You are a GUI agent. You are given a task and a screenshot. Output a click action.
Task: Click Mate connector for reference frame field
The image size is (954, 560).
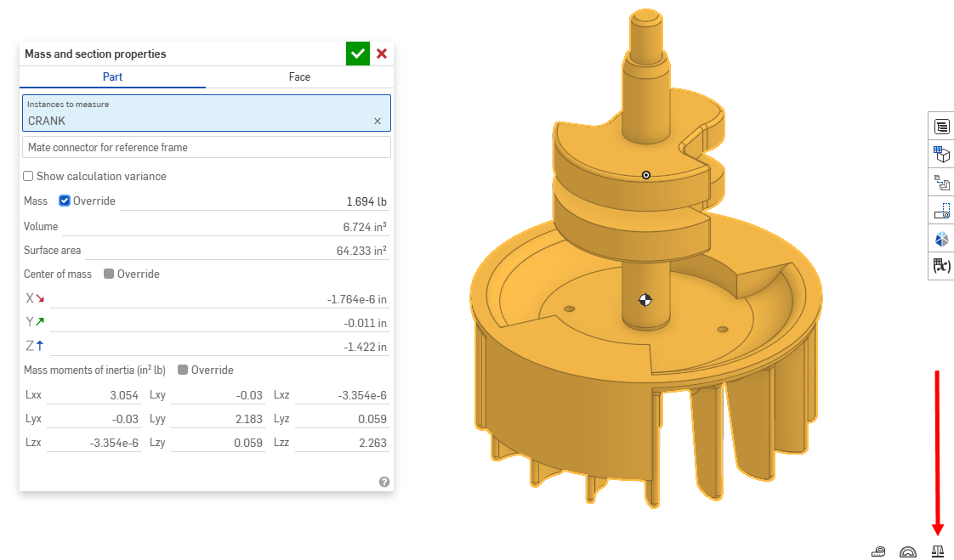pyautogui.click(x=206, y=147)
